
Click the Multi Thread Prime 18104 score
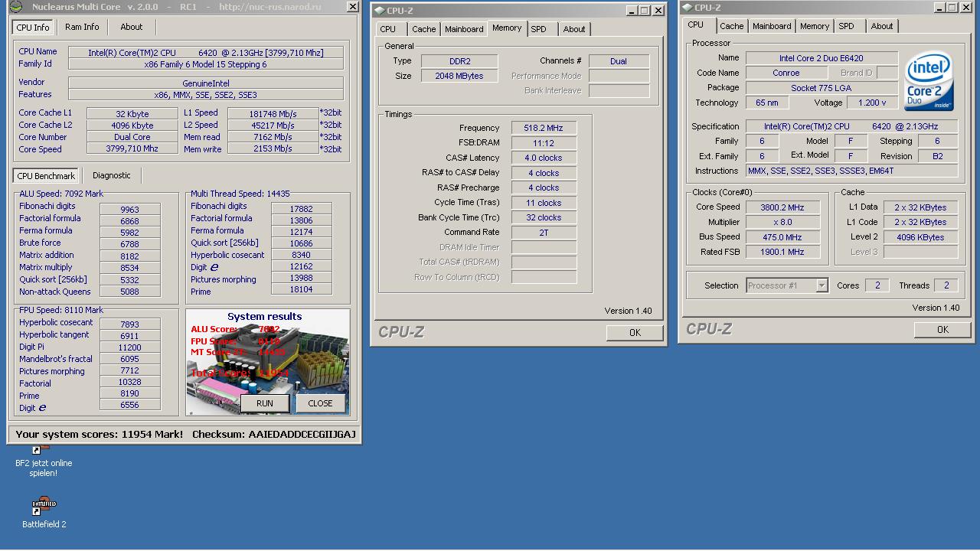301,290
